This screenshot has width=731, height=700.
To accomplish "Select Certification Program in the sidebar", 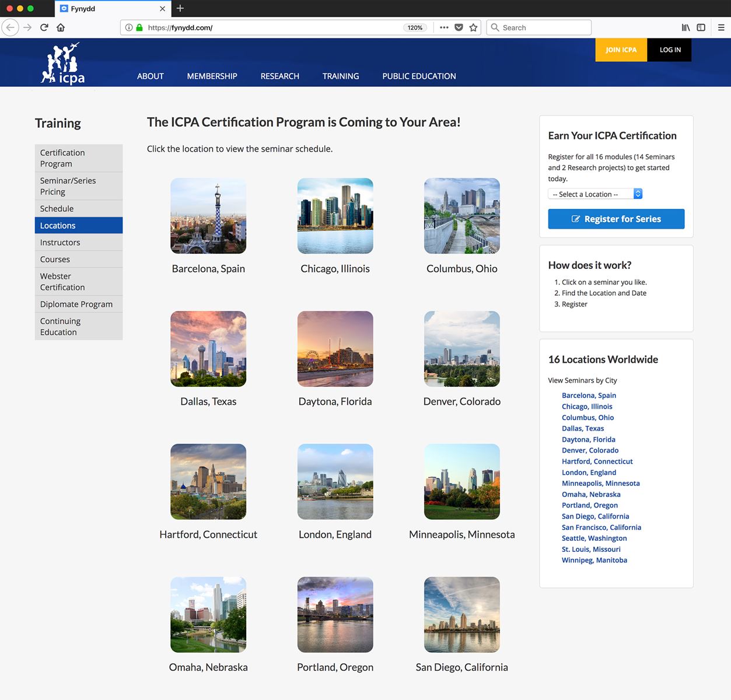I will [x=79, y=158].
